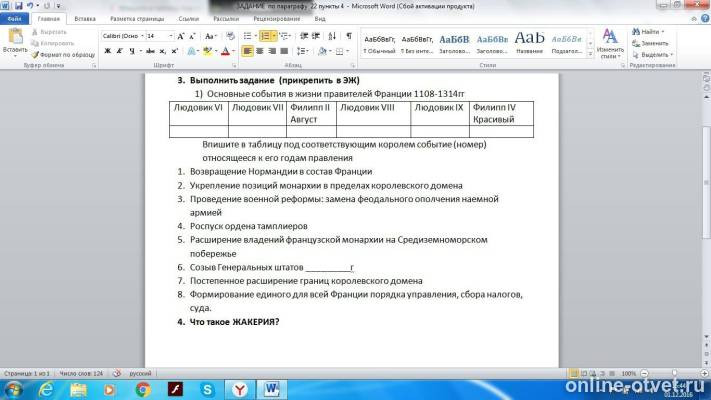
Task: Apply the Обычный style
Action: 380,44
